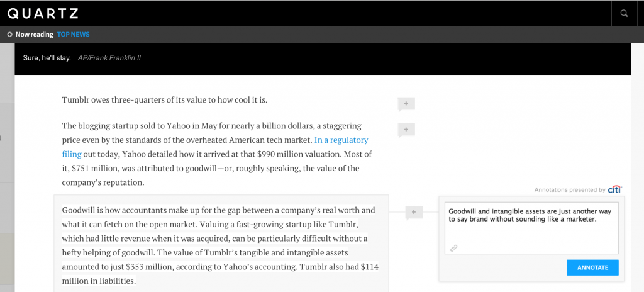Image resolution: width=644 pixels, height=292 pixels.
Task: Add annotation to 'The blogging startup' paragraph
Action: coord(406,130)
